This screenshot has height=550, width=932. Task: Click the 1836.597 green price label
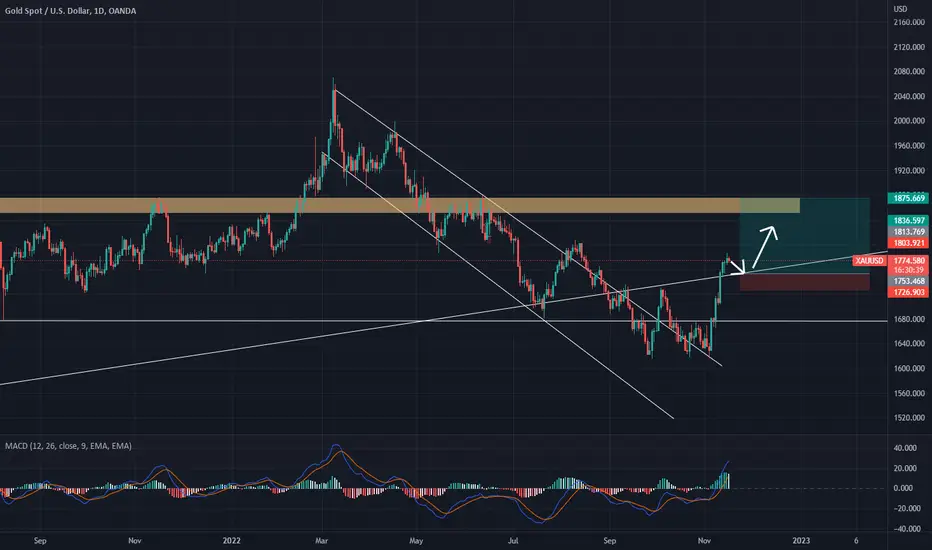tap(908, 221)
